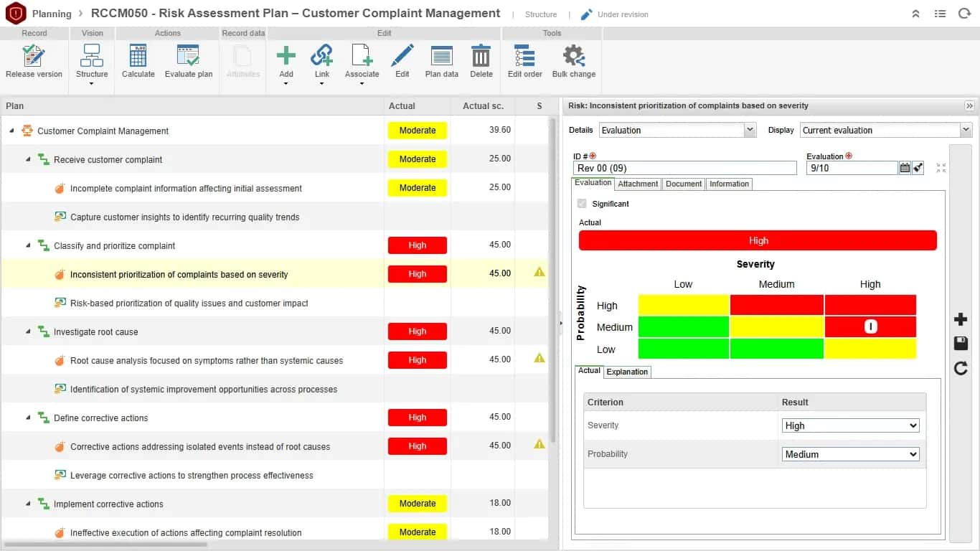Collapse the risk panel with double-arrow icon
This screenshot has width=980, height=551.
[x=969, y=105]
